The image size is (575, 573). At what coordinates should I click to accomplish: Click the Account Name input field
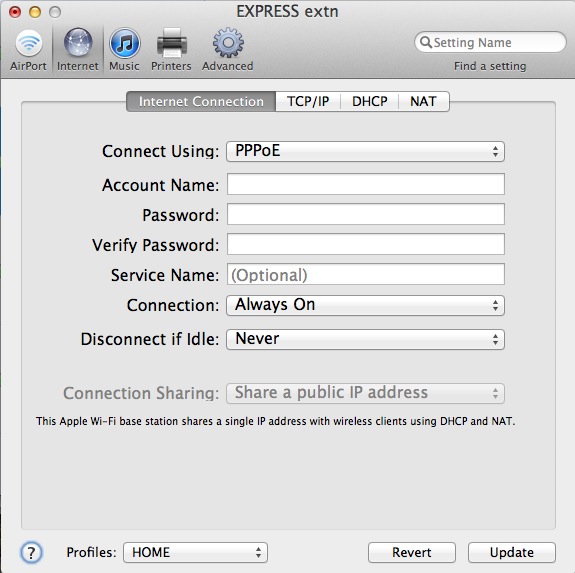(366, 184)
